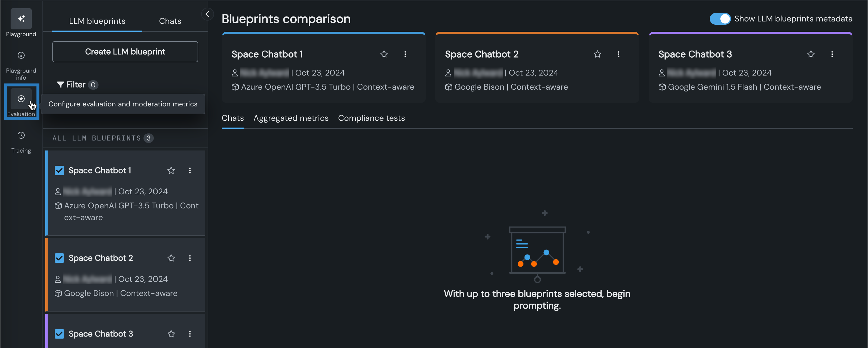Click the Filter funnel icon
The height and width of the screenshot is (348, 868).
tap(60, 85)
